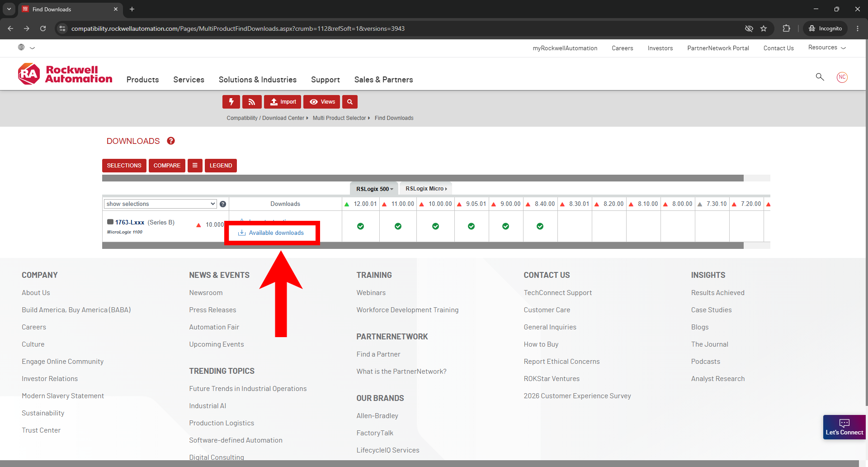Click the vertical page scrollbar

tap(866, 222)
